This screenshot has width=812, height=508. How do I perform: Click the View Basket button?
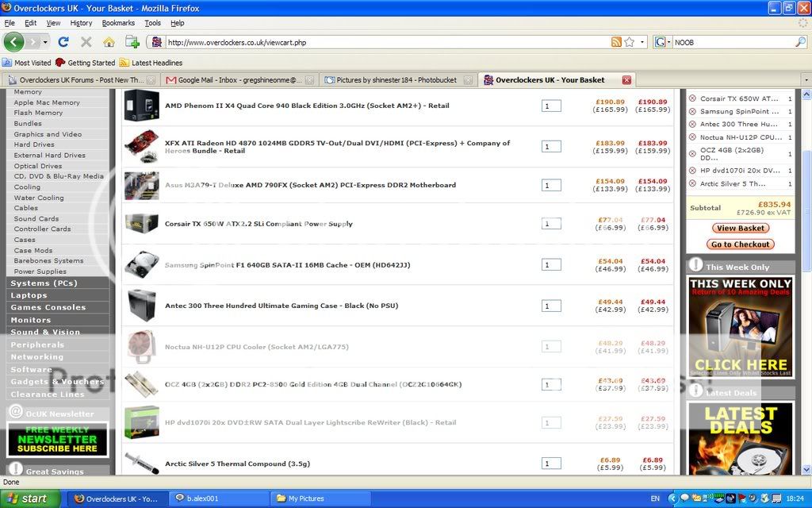(741, 229)
